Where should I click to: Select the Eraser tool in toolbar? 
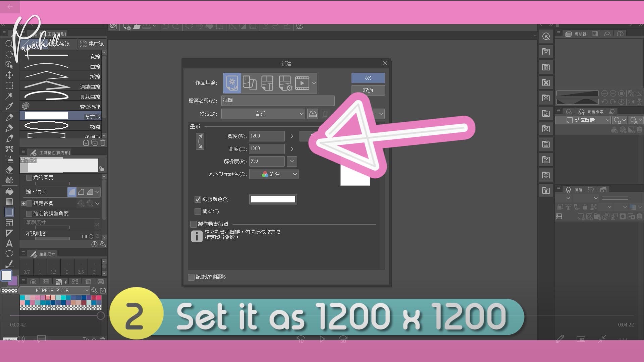[x=9, y=170]
